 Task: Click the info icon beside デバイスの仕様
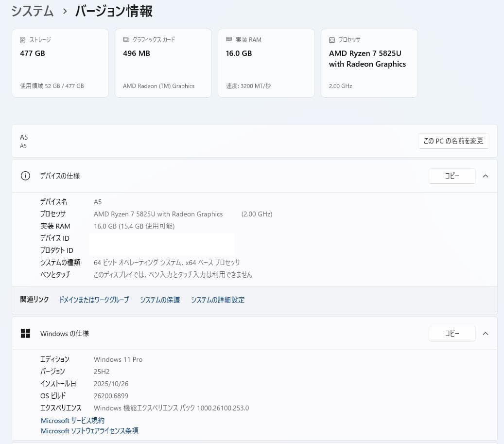click(x=25, y=176)
